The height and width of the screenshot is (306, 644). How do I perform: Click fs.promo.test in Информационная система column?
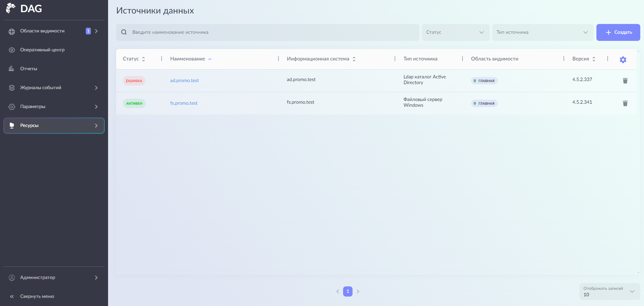point(301,102)
